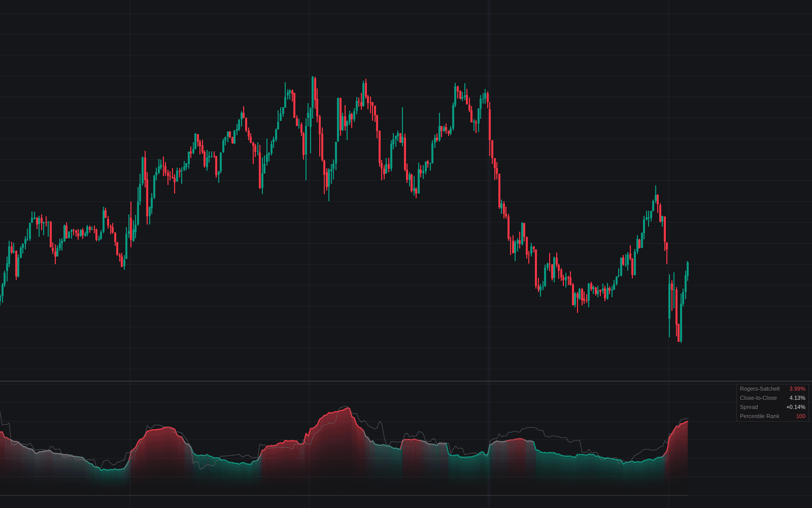Click the right end of the red volatility line
812x508 pixels.
pyautogui.click(x=687, y=422)
